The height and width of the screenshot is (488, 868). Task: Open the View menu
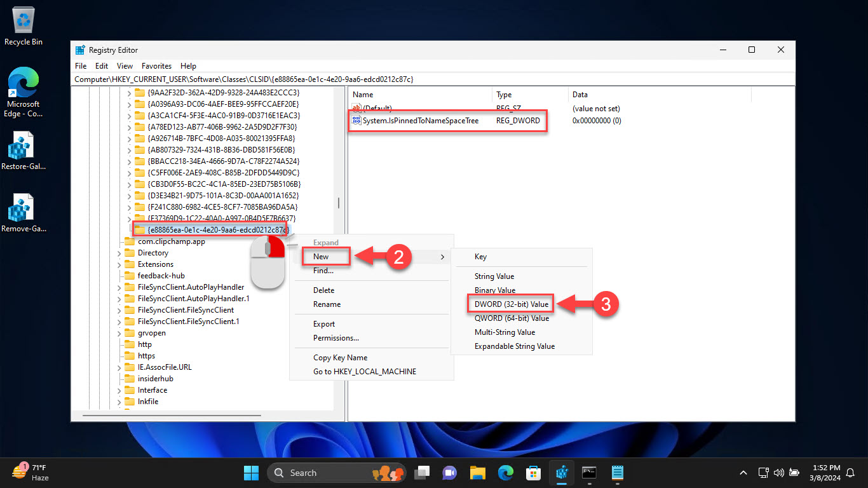[x=125, y=66]
